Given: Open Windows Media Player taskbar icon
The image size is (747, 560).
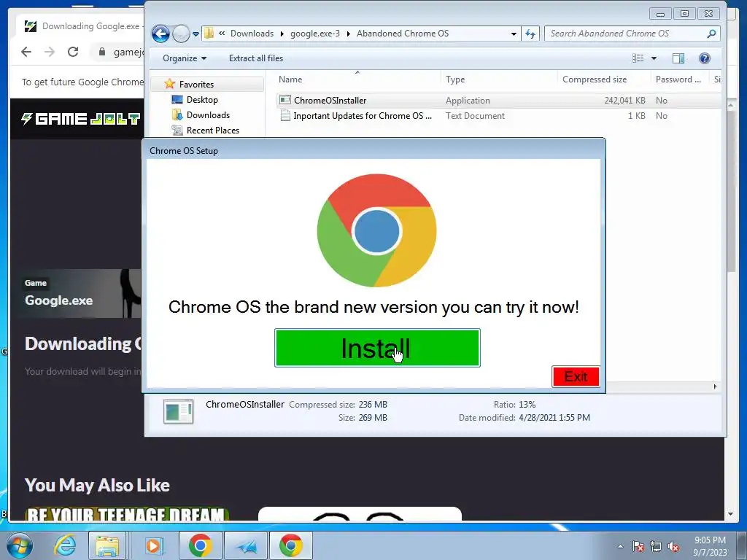Looking at the screenshot, I should 153,545.
